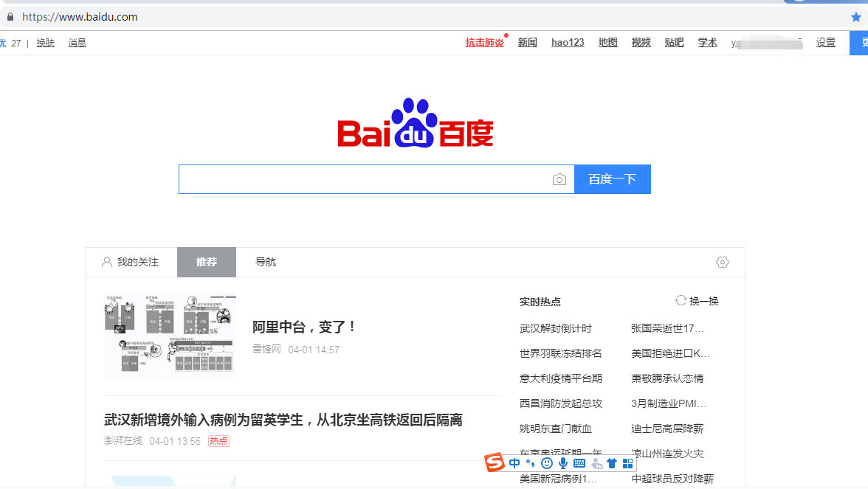Click the camera image-search icon
Screen dimensions: 868x489
559,180
